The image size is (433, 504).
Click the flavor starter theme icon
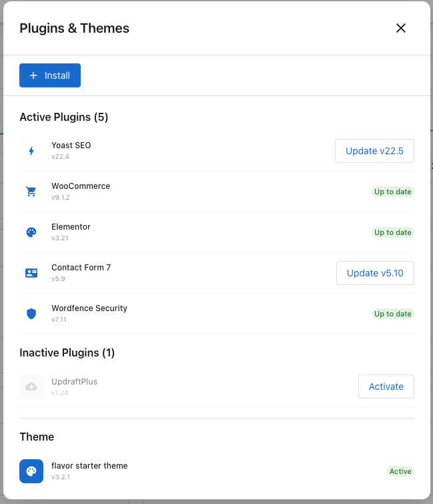click(31, 471)
